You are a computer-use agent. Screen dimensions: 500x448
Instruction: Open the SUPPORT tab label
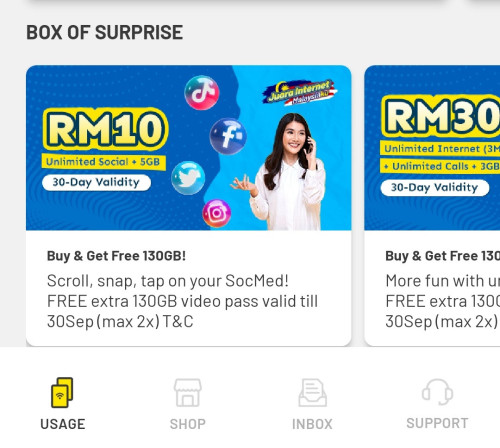(437, 423)
